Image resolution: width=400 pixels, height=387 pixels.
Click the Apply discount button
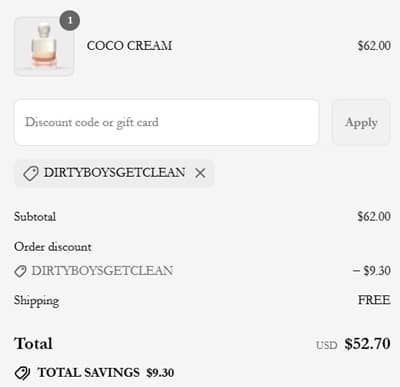(x=361, y=122)
